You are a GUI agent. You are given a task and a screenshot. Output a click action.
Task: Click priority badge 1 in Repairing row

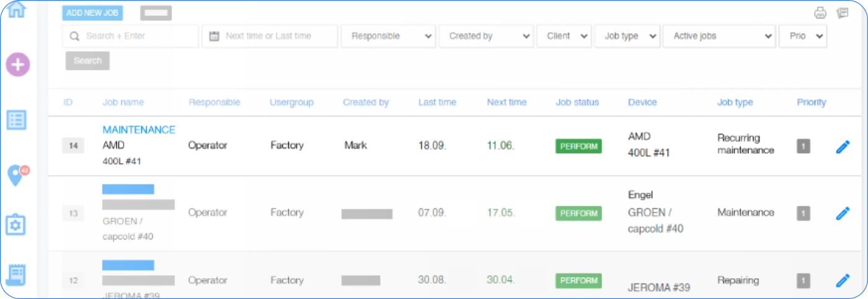tap(804, 280)
